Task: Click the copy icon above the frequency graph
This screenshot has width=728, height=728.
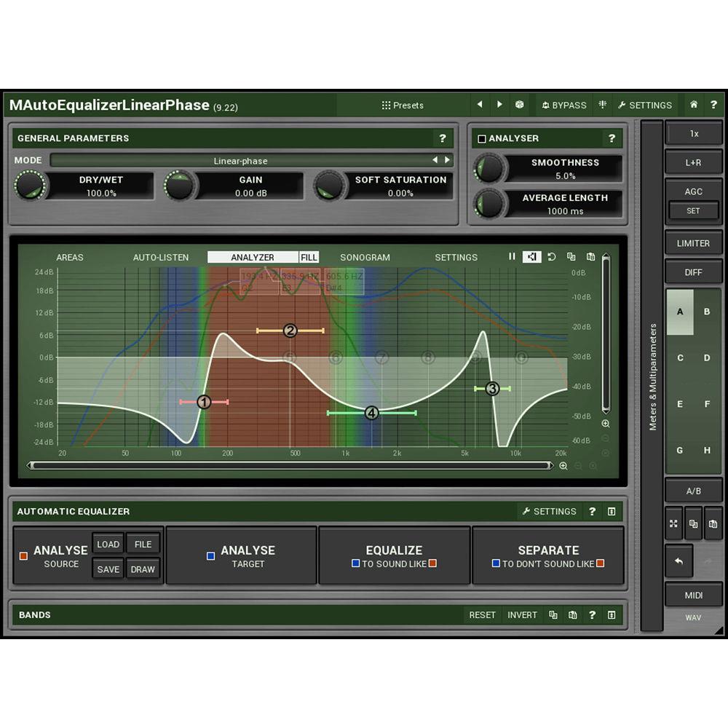Action: [x=571, y=256]
